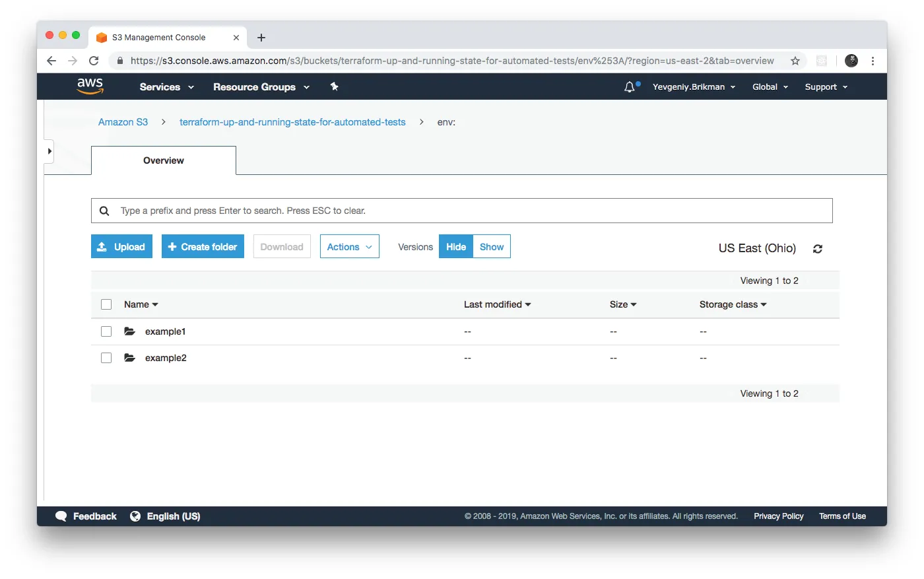Go back in browser
Viewport: 924px width, 579px height.
click(x=51, y=61)
